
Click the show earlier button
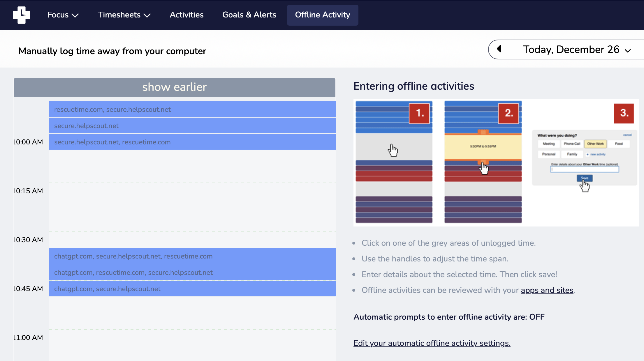click(174, 87)
